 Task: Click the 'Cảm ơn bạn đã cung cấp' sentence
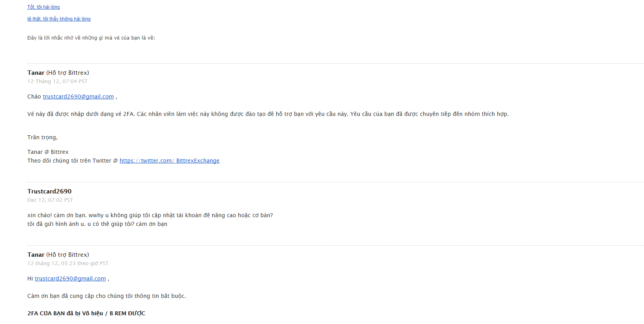(x=106, y=296)
